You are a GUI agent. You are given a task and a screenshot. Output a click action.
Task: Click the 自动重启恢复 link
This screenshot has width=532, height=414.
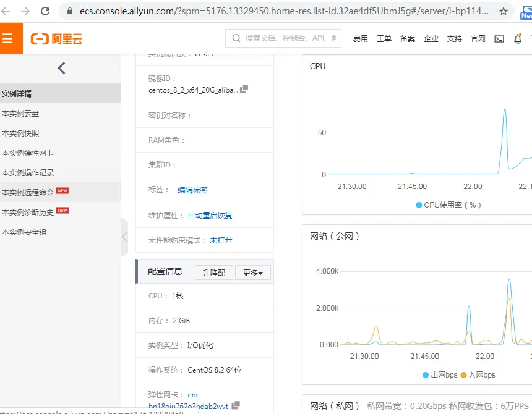point(210,216)
